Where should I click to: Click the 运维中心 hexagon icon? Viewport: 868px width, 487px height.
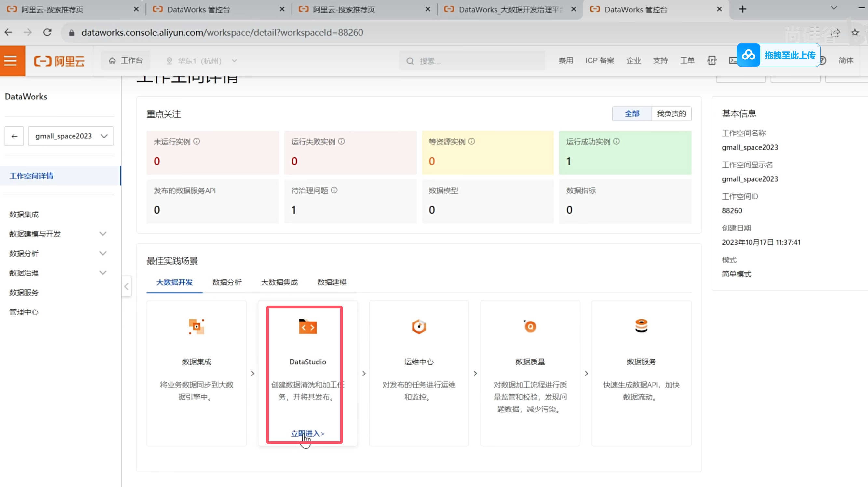click(419, 326)
